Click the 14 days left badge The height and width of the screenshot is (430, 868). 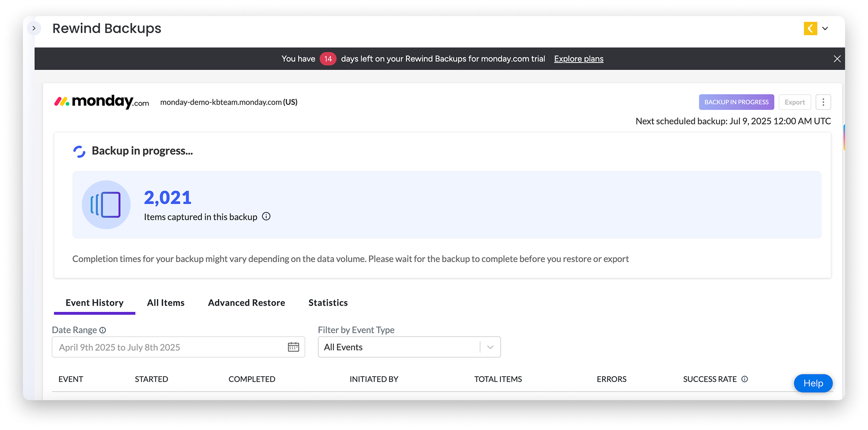pyautogui.click(x=328, y=59)
